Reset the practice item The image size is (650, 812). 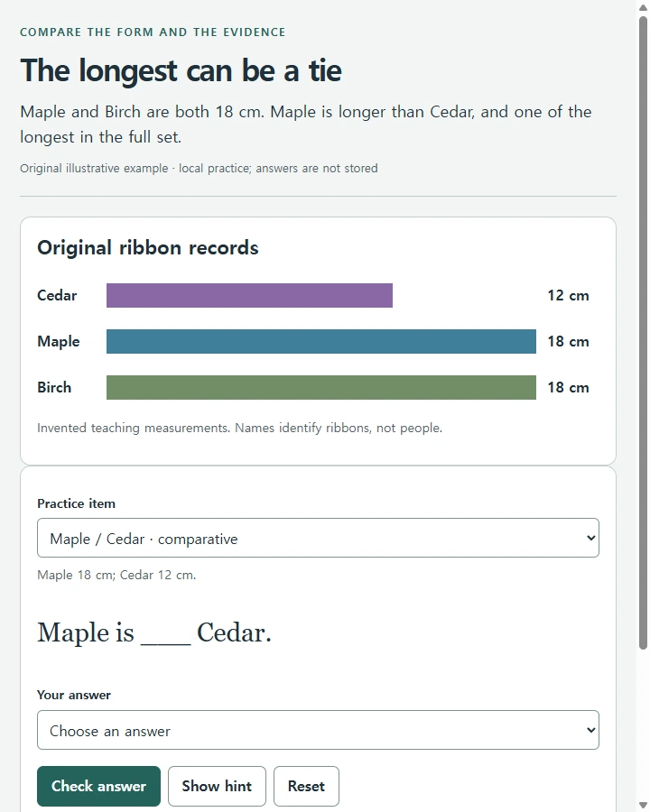[x=306, y=786]
